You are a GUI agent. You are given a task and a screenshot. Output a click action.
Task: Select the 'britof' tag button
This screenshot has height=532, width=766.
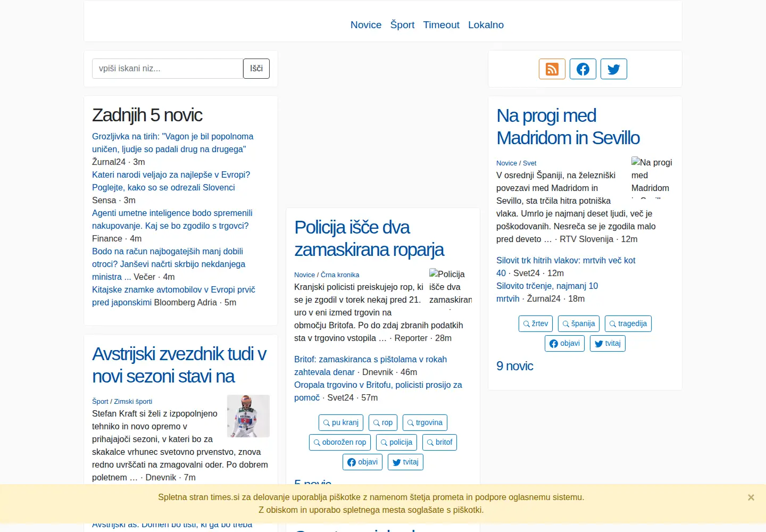(x=439, y=442)
